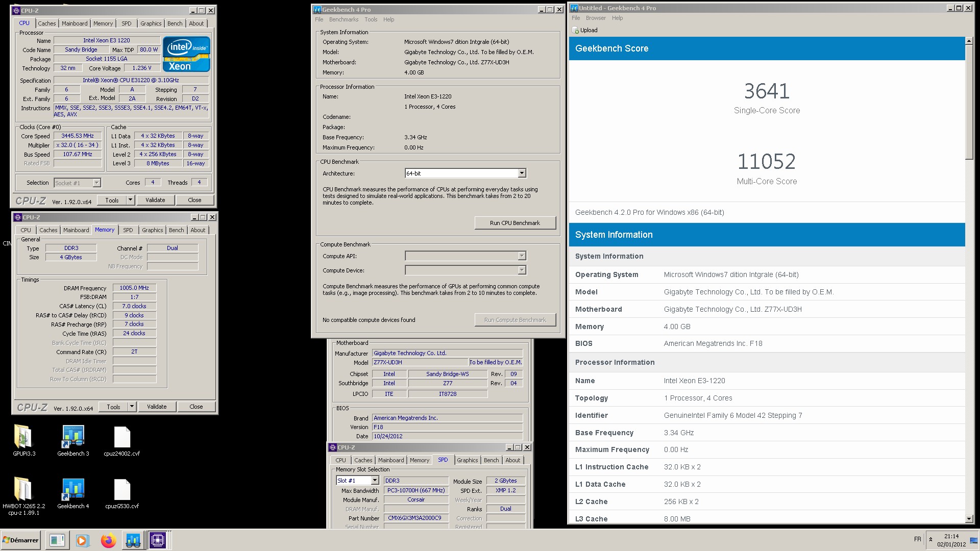Click scrollbar down arrow in Geekbench results

click(x=969, y=519)
